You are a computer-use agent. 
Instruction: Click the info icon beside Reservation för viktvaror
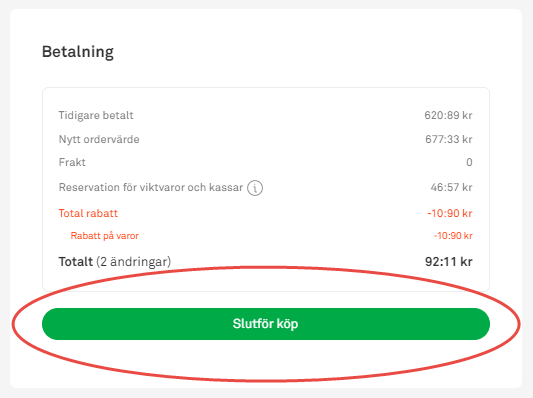(x=255, y=188)
